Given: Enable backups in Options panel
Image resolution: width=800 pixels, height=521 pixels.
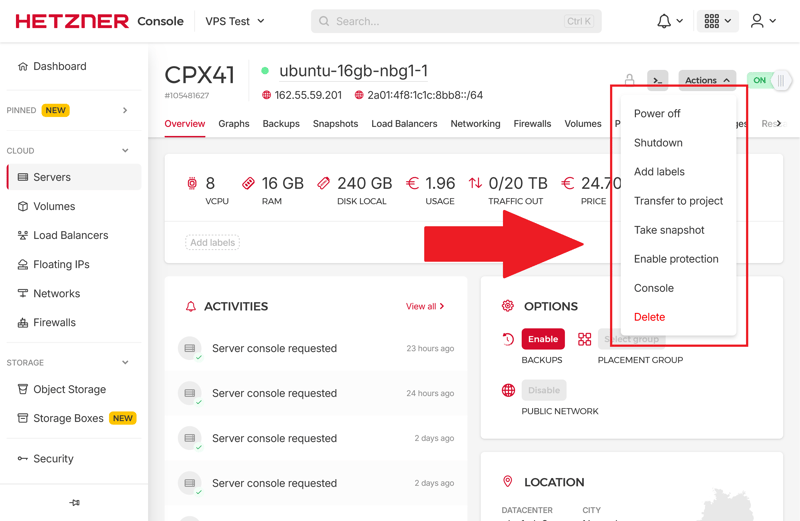Looking at the screenshot, I should (x=542, y=339).
